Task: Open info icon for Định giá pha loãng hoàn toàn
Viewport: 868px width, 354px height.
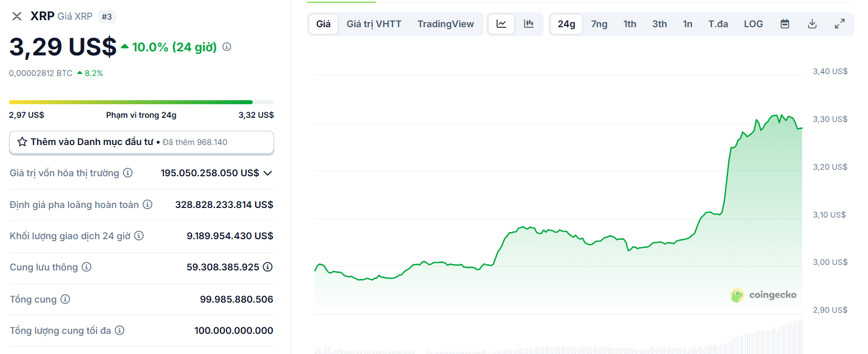Action: point(147,204)
